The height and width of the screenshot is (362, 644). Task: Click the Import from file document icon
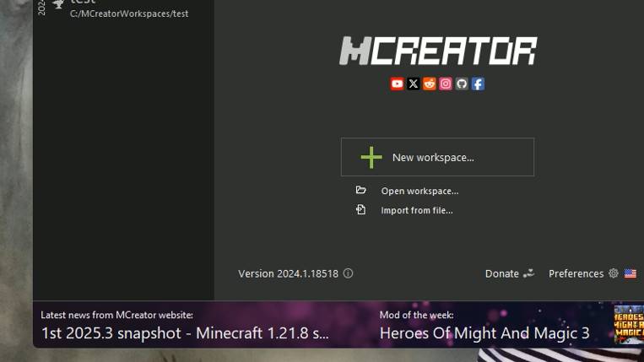[360, 210]
